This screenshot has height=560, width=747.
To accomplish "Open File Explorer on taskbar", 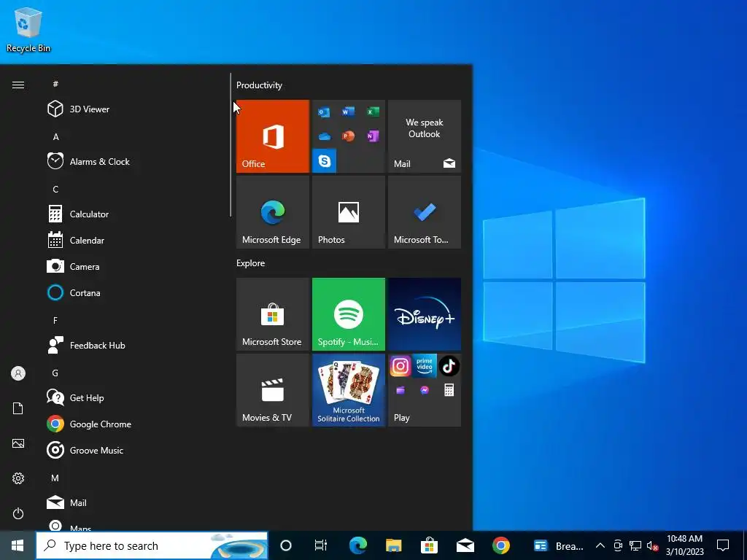I will click(393, 545).
